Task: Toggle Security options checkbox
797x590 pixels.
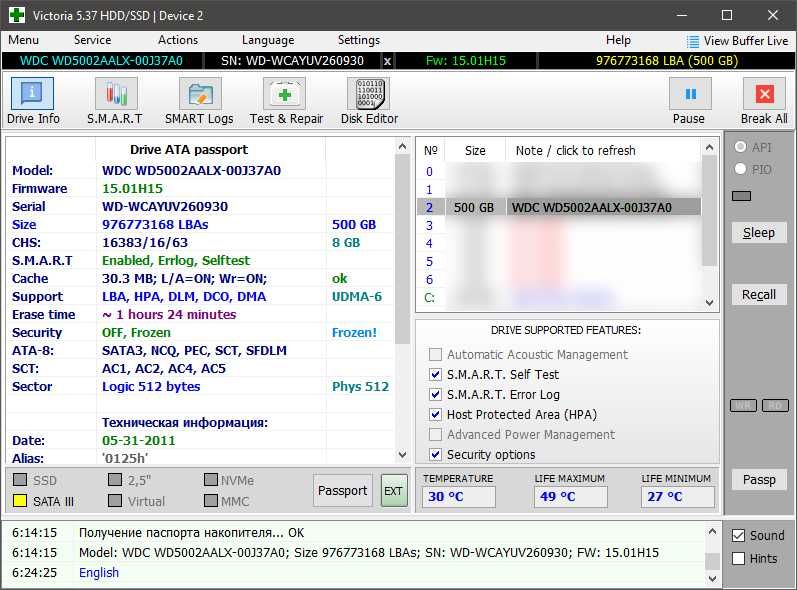Action: point(435,454)
